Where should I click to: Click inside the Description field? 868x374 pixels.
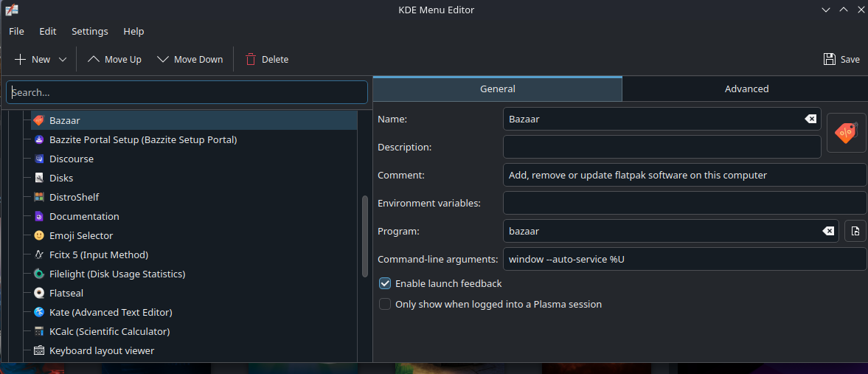[662, 147]
